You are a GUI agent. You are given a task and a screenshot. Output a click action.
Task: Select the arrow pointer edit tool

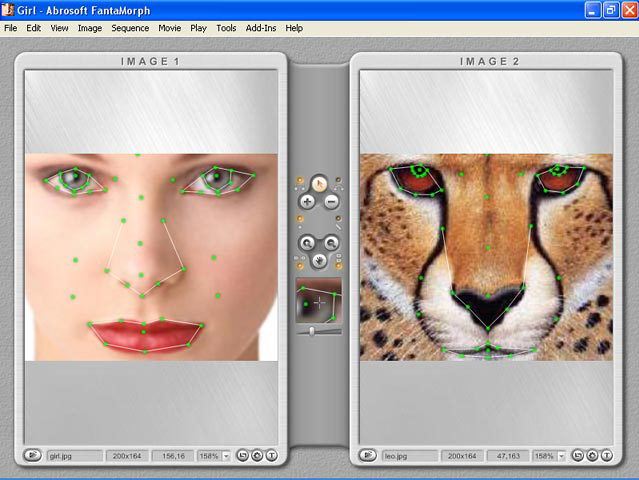(x=319, y=183)
